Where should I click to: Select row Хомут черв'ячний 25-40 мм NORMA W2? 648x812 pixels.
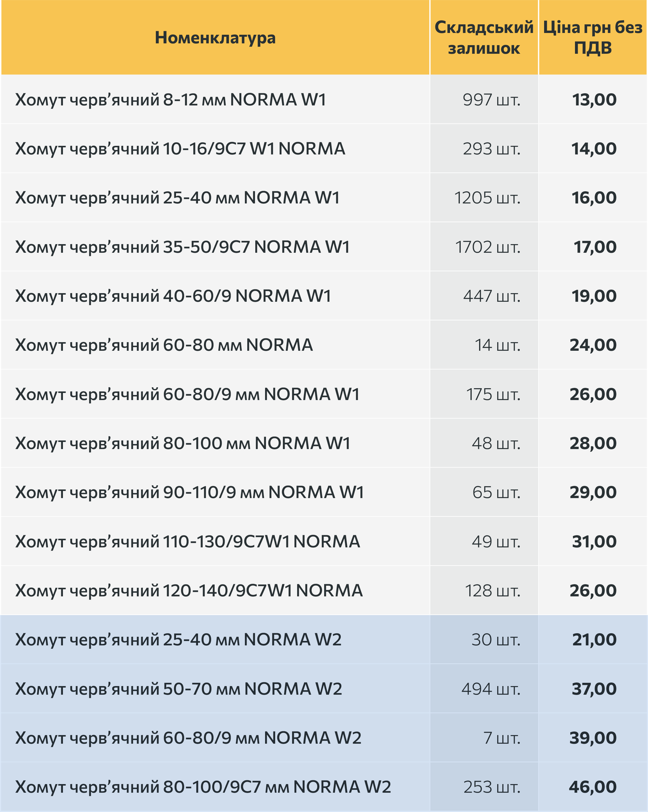(x=324, y=639)
